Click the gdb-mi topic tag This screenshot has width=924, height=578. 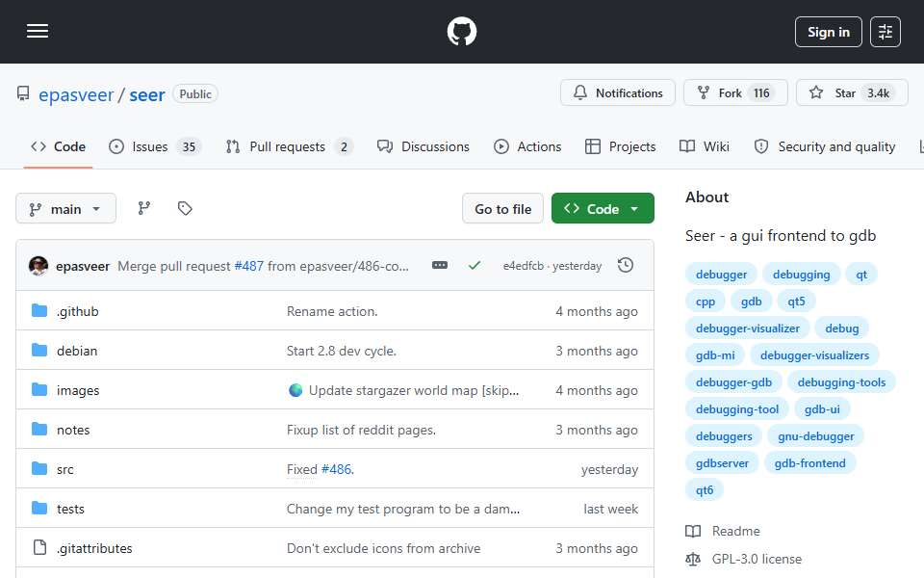tap(715, 355)
